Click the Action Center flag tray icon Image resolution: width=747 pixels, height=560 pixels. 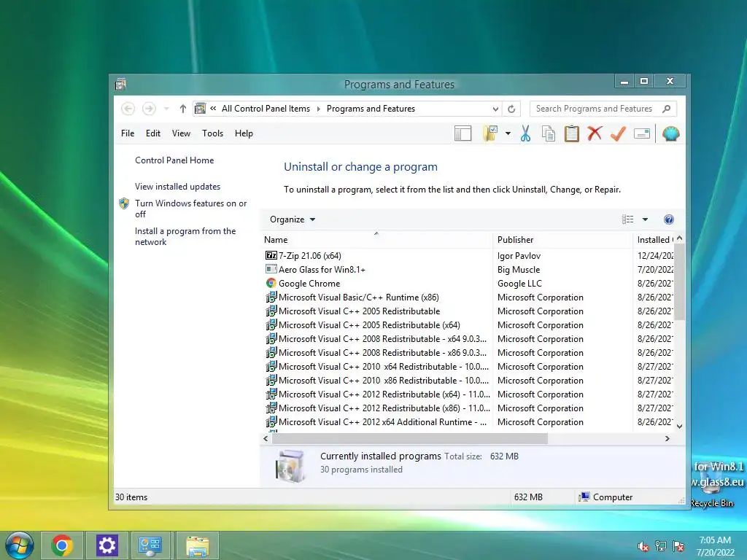pos(678,546)
